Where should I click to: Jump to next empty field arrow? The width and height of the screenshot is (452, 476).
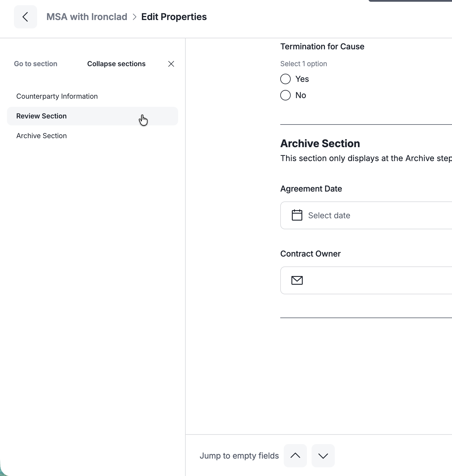323,455
